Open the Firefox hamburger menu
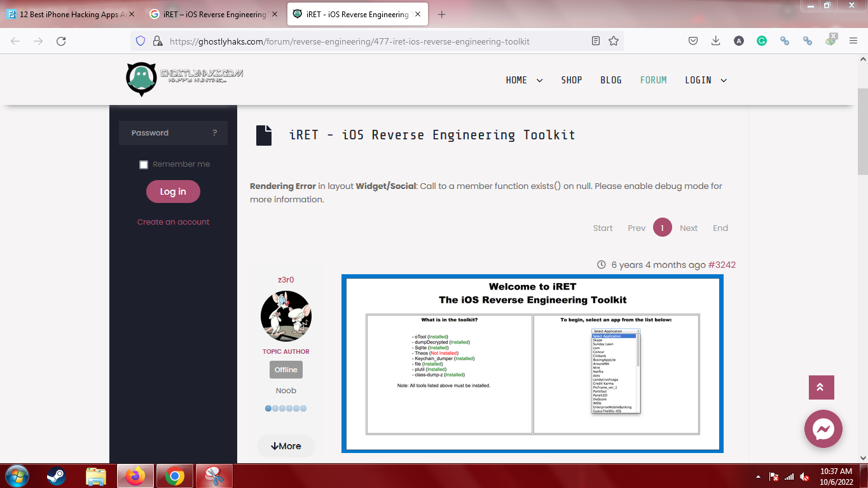This screenshot has height=488, width=868. click(x=853, y=41)
